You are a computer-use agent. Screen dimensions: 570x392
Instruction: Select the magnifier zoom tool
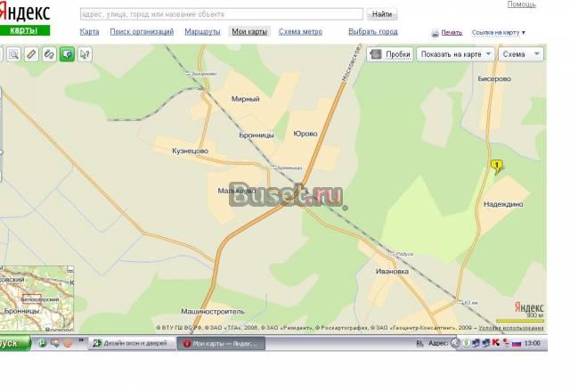pos(13,54)
